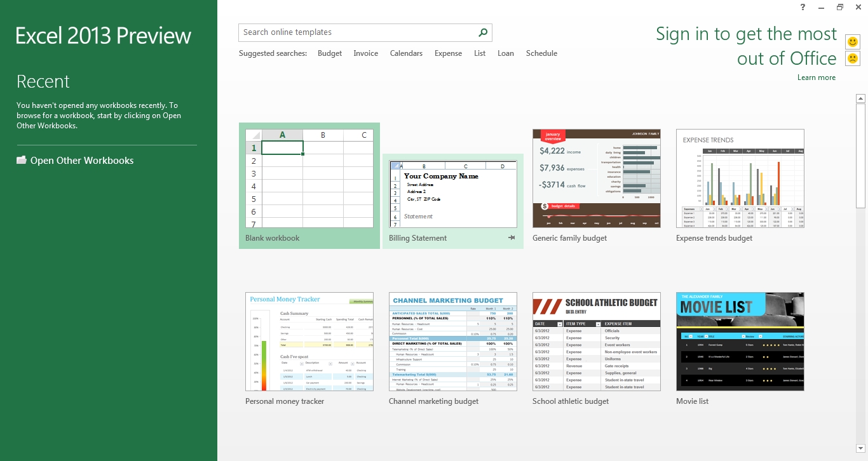The width and height of the screenshot is (868, 461).
Task: Click the 'Channel marketing budget' caption text
Action: (x=434, y=401)
